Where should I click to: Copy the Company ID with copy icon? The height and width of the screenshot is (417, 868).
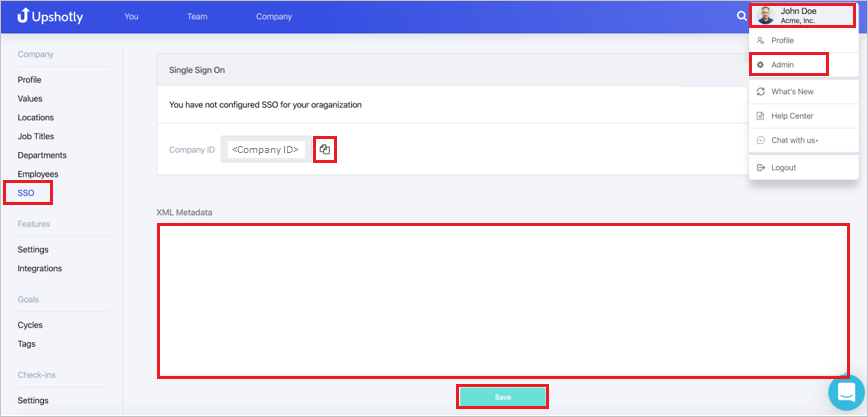(325, 150)
